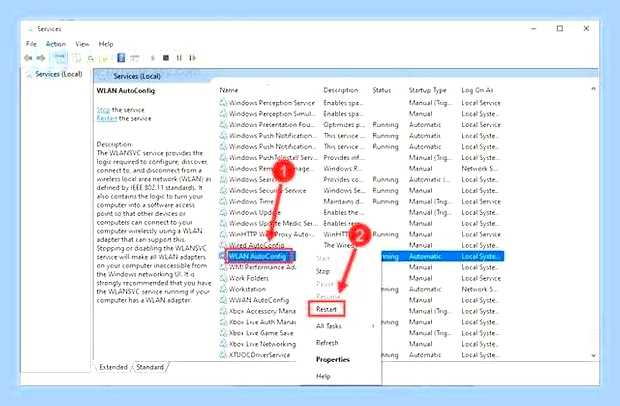Select the Windows PushToInstall Serv... service name
This screenshot has width=620, height=406.
pos(273,158)
